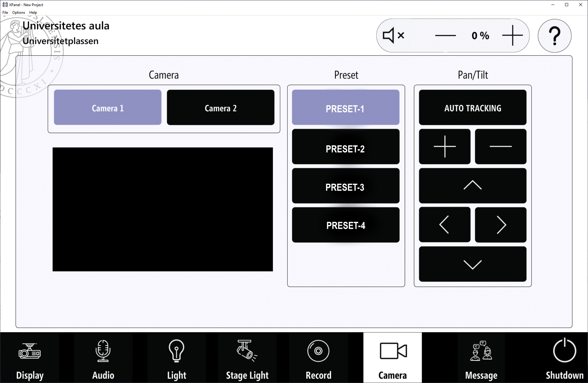
Task: Enable AUTO TRACKING
Action: (473, 107)
